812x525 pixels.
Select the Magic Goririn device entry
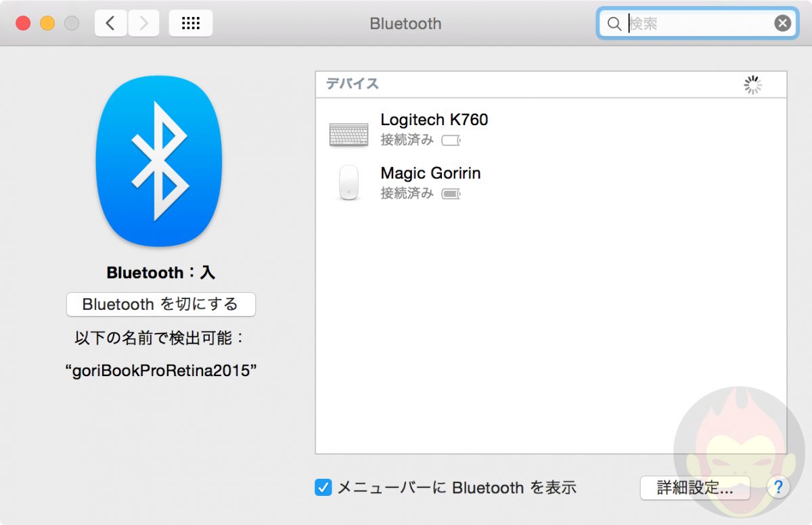click(x=431, y=173)
